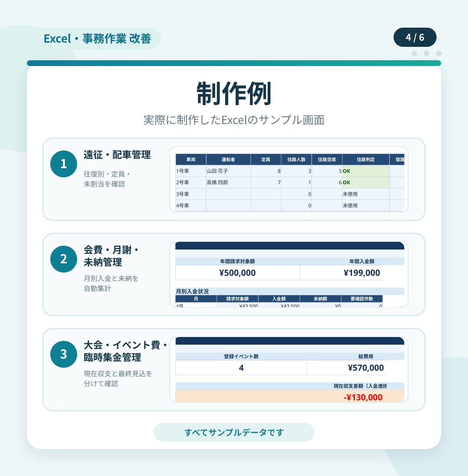This screenshot has width=468, height=476.
Task: Click the '遠征・配車管理' title
Action: pyautogui.click(x=117, y=155)
